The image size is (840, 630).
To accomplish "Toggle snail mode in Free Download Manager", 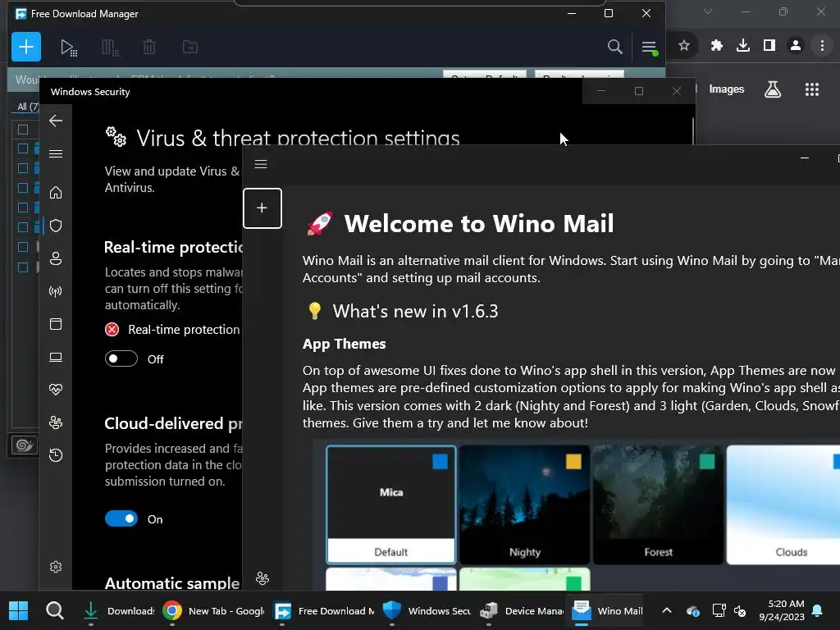I will click(x=24, y=445).
